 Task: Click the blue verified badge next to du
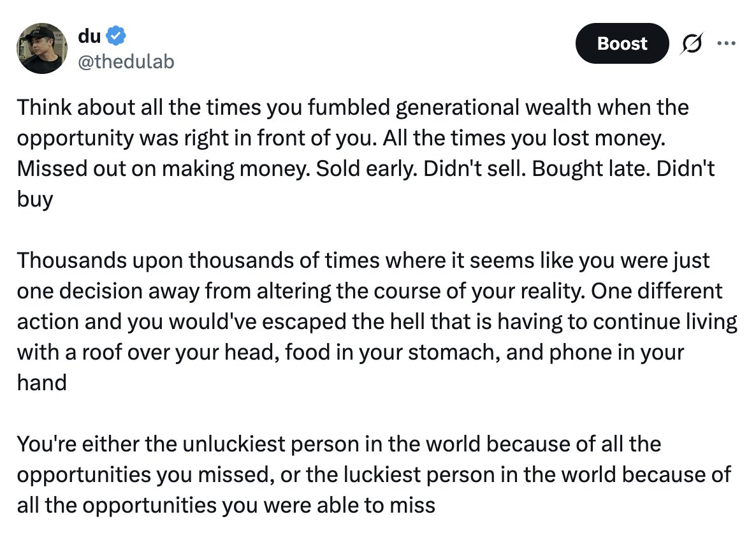click(x=116, y=36)
